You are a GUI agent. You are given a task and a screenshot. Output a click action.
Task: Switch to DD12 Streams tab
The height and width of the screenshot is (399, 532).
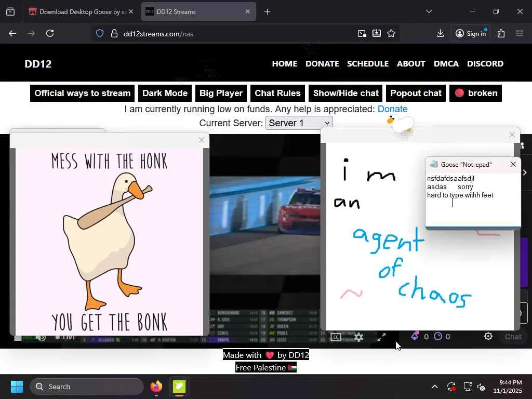tap(198, 12)
